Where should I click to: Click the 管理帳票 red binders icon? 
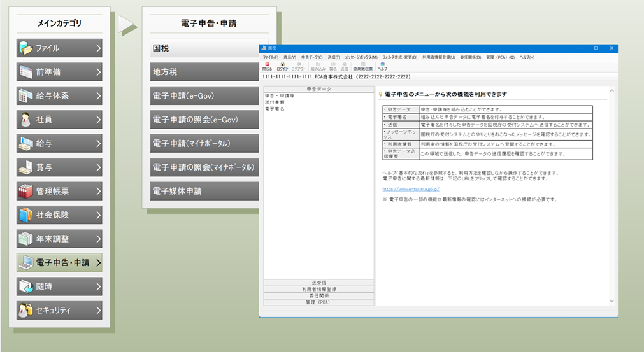coord(25,191)
